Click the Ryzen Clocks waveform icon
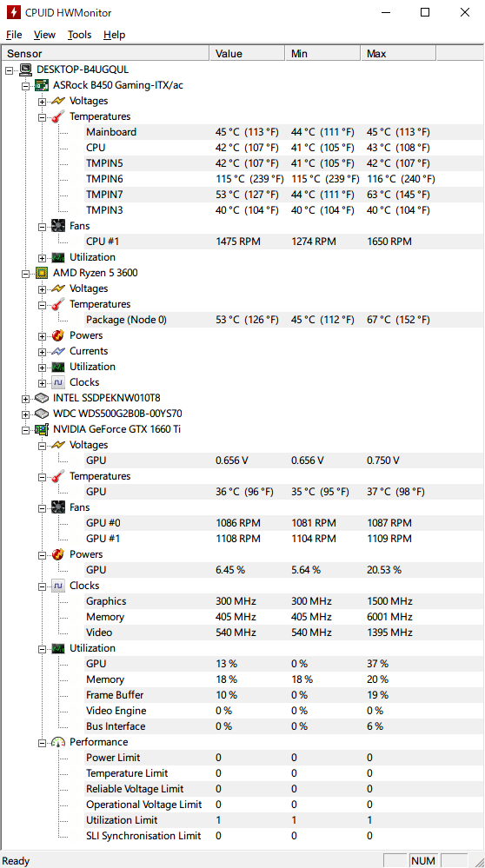This screenshot has width=485, height=868. click(58, 382)
